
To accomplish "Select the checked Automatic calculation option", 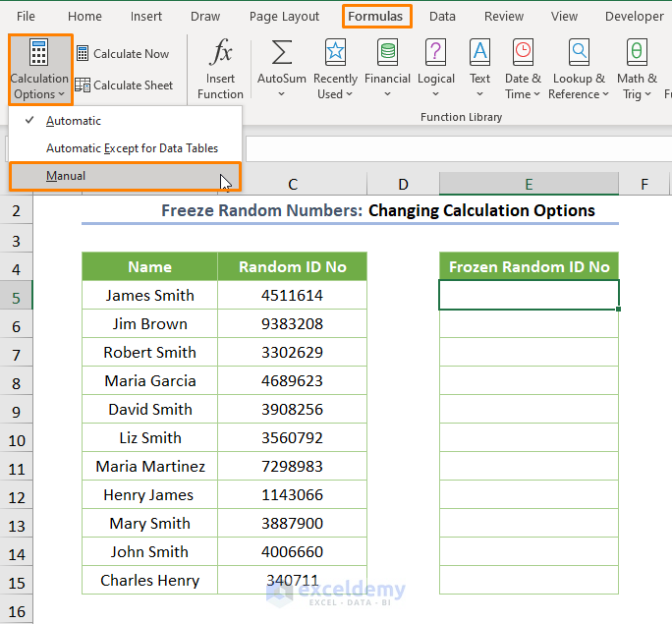I will click(74, 121).
